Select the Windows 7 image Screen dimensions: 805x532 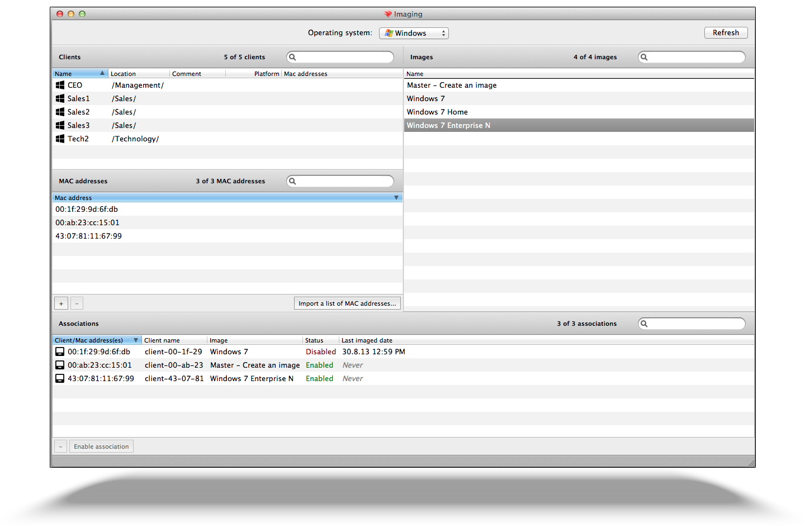tap(579, 98)
